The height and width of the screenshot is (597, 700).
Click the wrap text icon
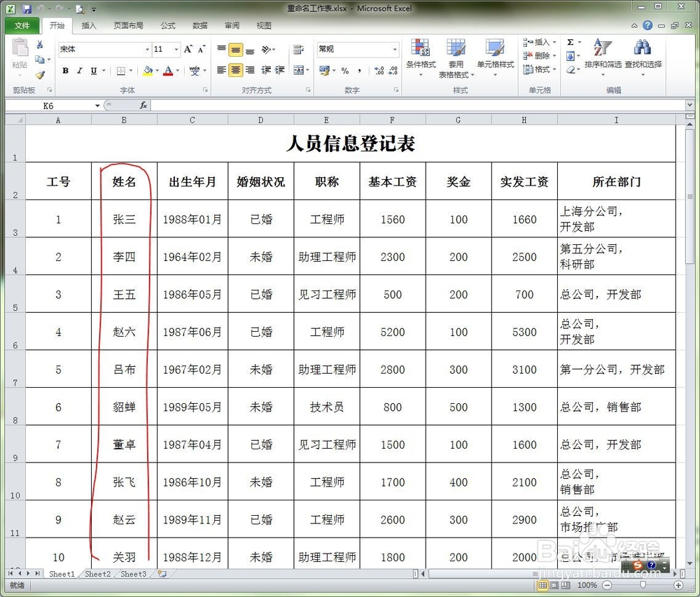point(299,49)
